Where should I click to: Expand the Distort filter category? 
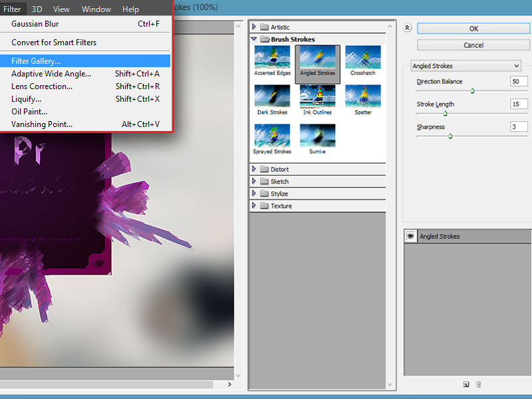coord(254,169)
